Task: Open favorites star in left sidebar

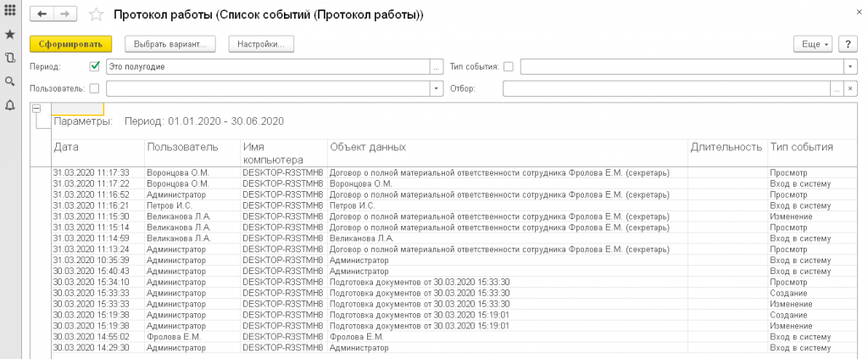Action: pyautogui.click(x=9, y=35)
